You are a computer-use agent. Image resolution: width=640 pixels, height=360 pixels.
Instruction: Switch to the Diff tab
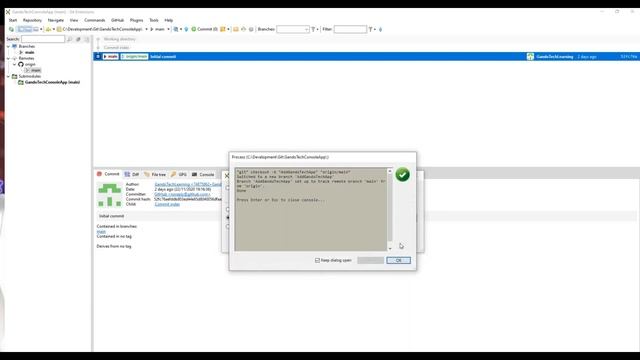[132, 174]
